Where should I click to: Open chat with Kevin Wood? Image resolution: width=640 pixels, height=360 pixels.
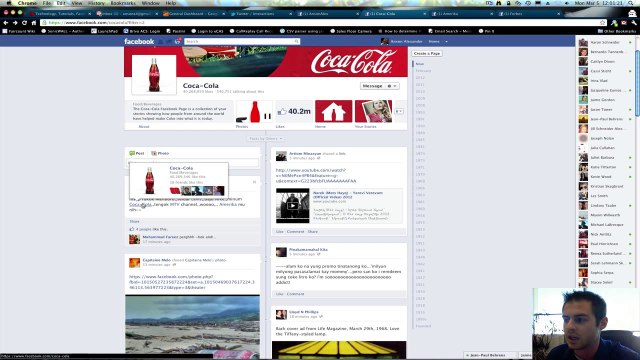click(606, 177)
